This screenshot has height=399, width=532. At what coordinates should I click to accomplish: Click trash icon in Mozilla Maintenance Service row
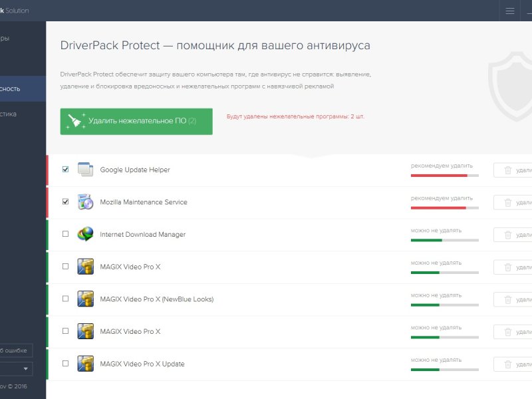[x=507, y=203]
